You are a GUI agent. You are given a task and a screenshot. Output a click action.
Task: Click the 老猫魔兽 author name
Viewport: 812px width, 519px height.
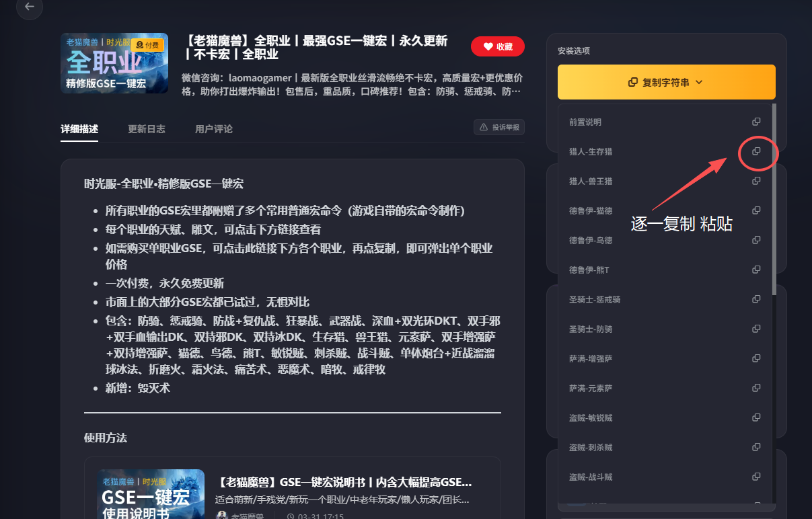point(249,516)
